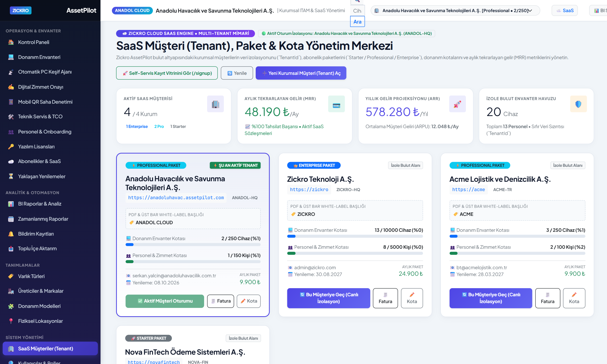Switch to Zickro Teknoloji tenant isolation

coord(329,298)
